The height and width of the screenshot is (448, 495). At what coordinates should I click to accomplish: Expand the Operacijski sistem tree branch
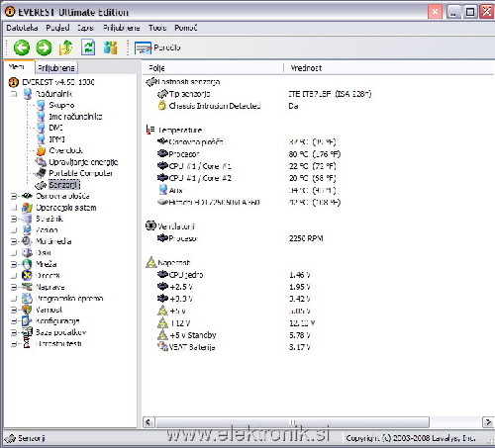click(14, 208)
